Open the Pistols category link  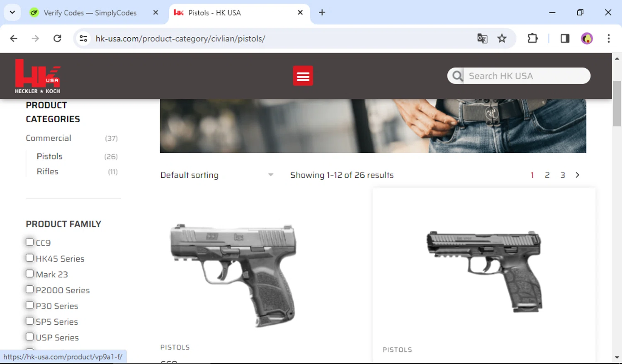click(x=49, y=156)
